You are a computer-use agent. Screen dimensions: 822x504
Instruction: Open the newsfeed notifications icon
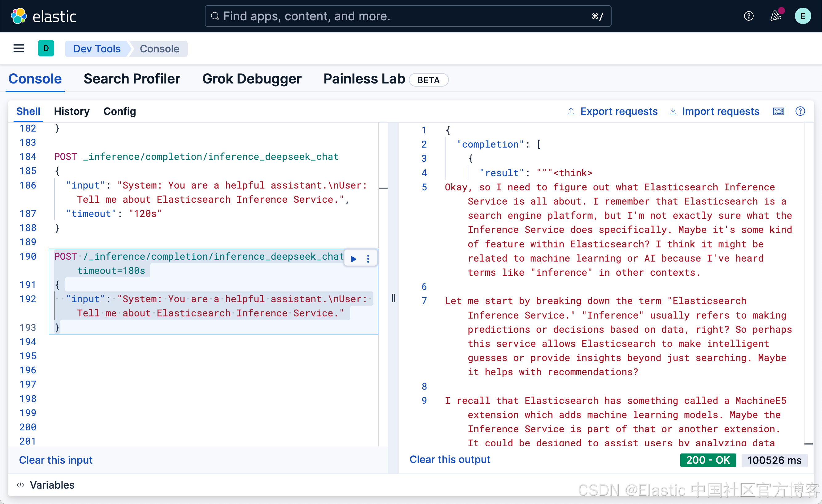coord(775,16)
